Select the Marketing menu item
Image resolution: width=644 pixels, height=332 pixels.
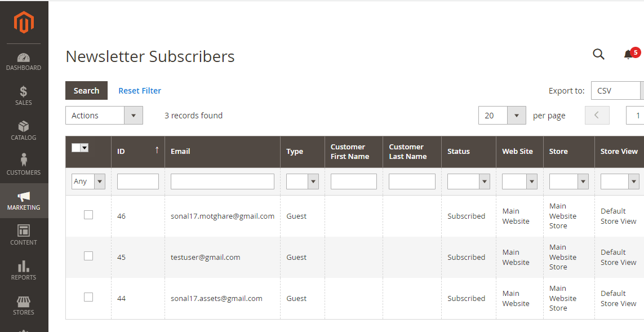pos(24,201)
